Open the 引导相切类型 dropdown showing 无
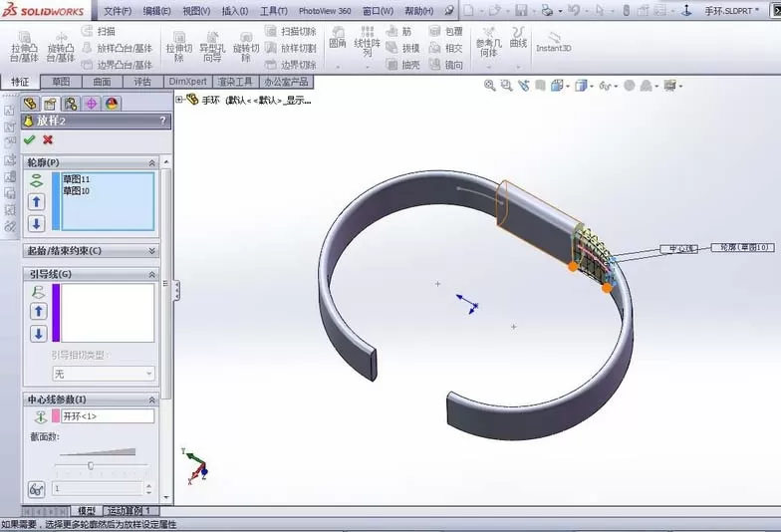This screenshot has height=532, width=781. coord(104,374)
